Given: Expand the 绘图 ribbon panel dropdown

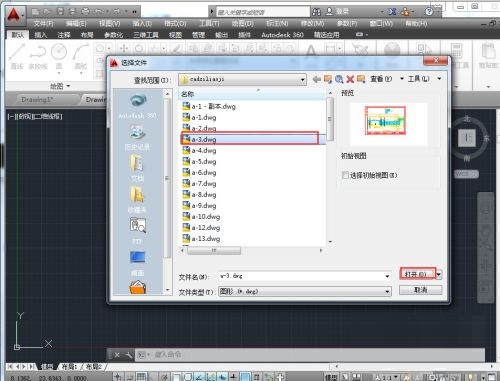Looking at the screenshot, I should pos(60,86).
